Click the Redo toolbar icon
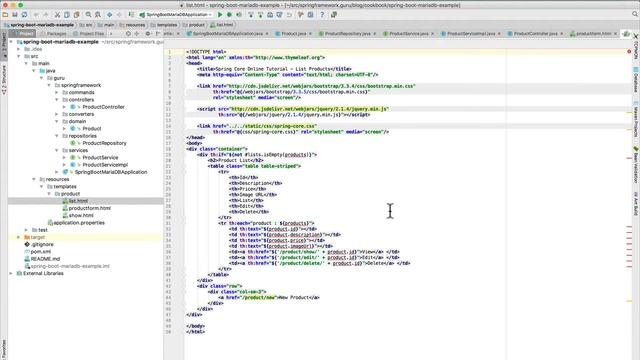The width and height of the screenshot is (640, 360). [x=46, y=15]
